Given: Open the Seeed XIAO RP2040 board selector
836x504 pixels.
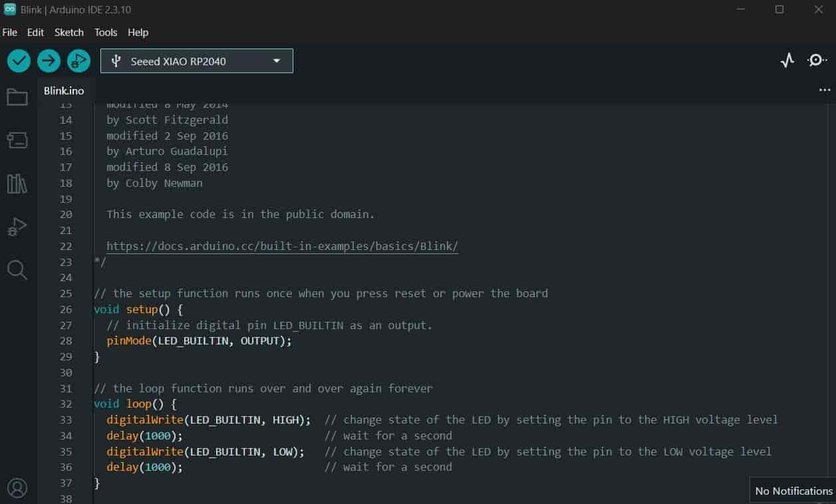Looking at the screenshot, I should point(197,61).
